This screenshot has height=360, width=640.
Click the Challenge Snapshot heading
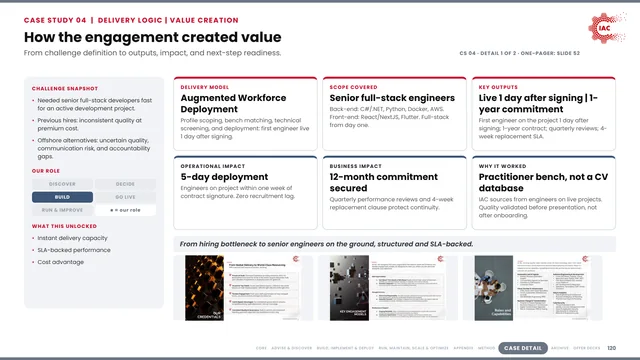pyautogui.click(x=65, y=89)
